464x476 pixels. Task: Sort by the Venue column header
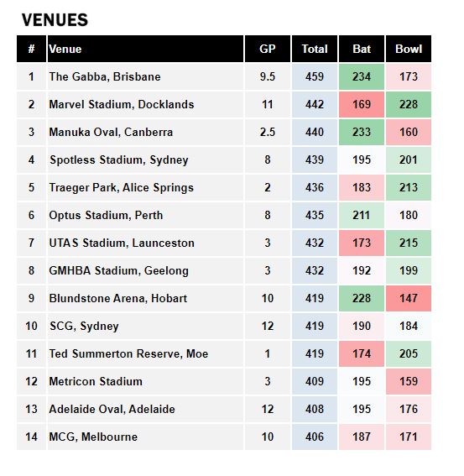click(145, 49)
